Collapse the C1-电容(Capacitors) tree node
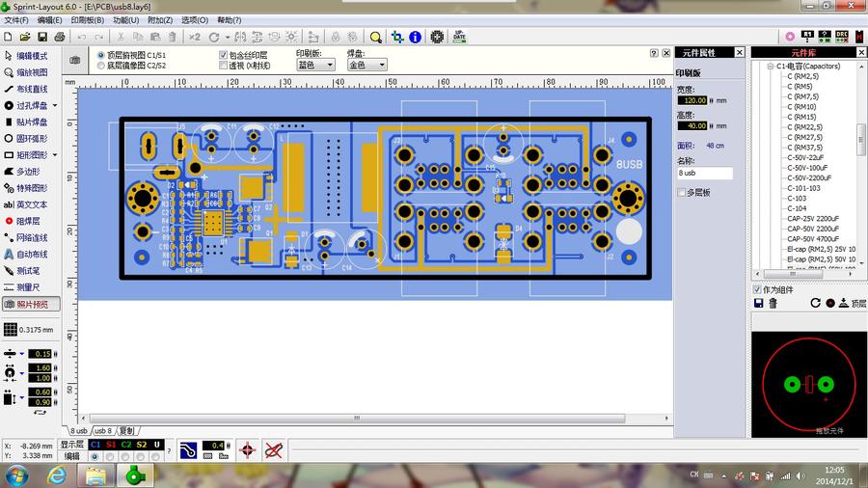868x488 pixels. click(x=771, y=67)
